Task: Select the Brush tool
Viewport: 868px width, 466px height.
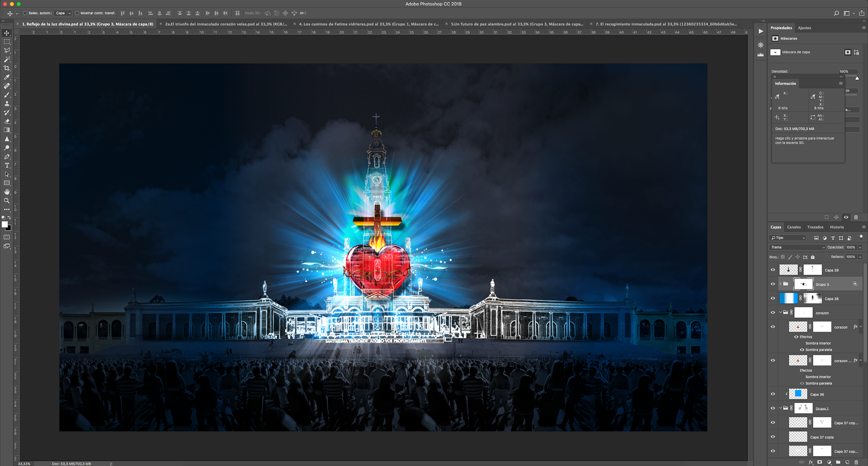Action: pyautogui.click(x=7, y=95)
